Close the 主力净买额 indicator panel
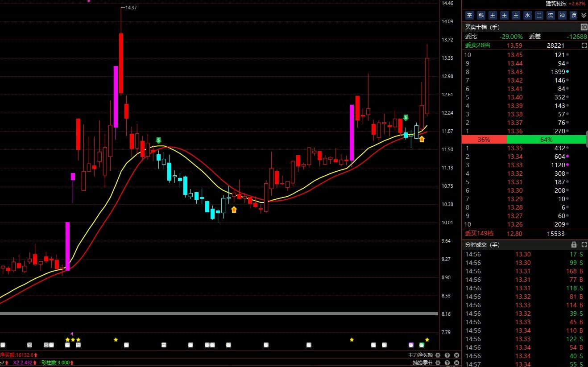 [x=456, y=355]
